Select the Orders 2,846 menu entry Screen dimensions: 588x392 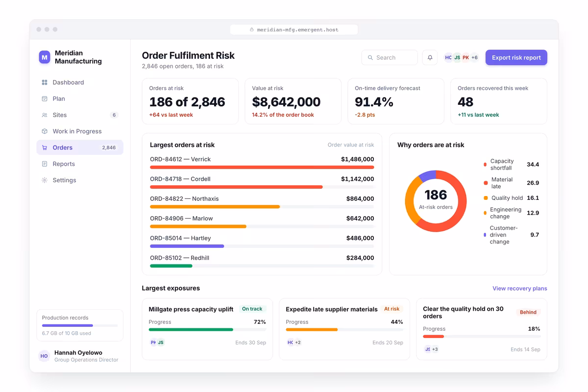pos(80,147)
